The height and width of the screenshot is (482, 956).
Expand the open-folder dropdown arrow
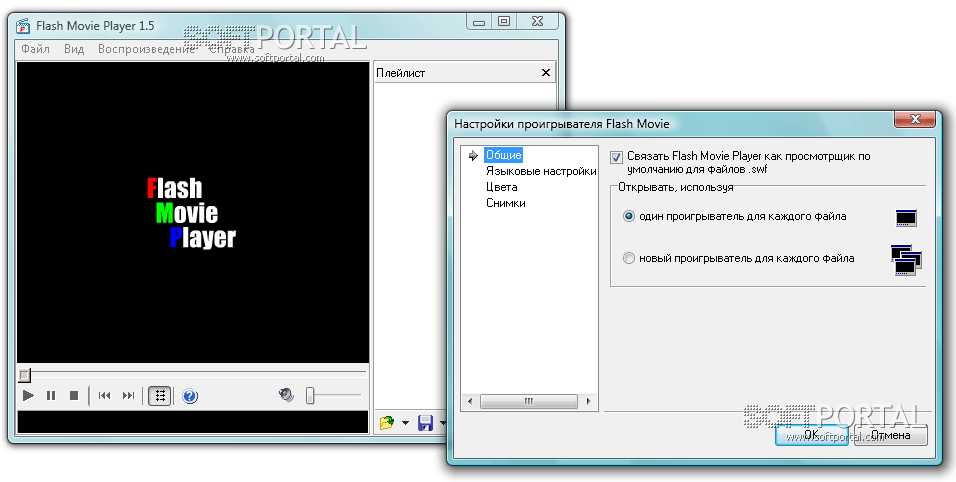[405, 423]
